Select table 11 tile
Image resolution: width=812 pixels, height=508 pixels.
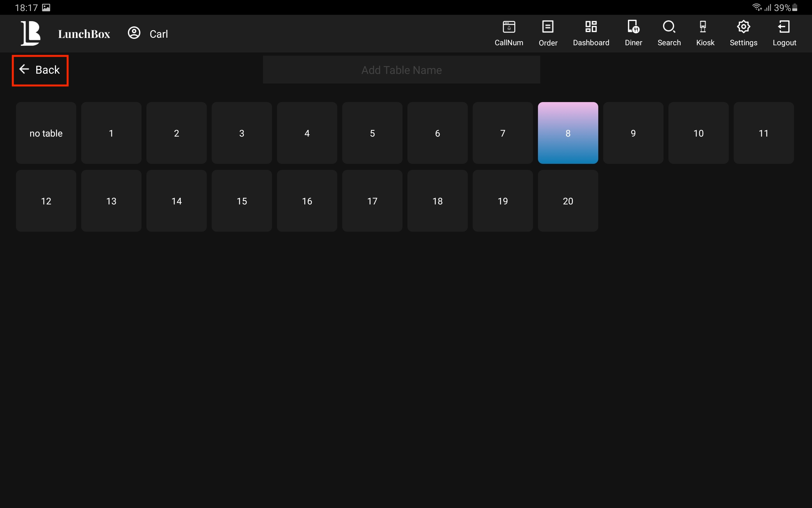(763, 133)
